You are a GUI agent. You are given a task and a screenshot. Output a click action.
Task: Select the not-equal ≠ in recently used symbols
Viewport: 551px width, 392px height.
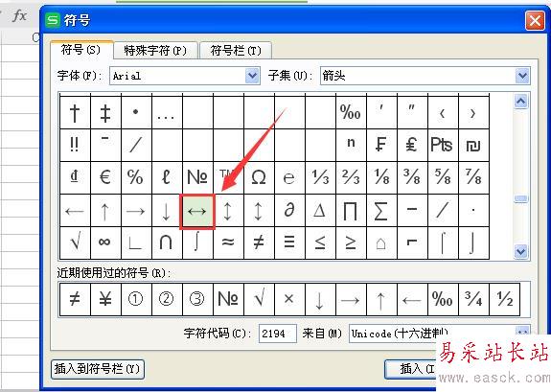click(75, 300)
